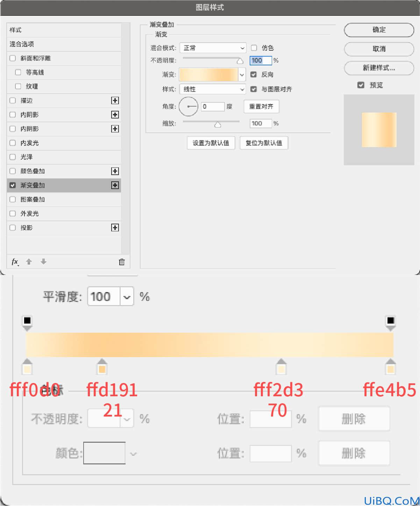This screenshot has width=420, height=506.
Task: Click the gradient bar in editor
Action: pyautogui.click(x=209, y=345)
